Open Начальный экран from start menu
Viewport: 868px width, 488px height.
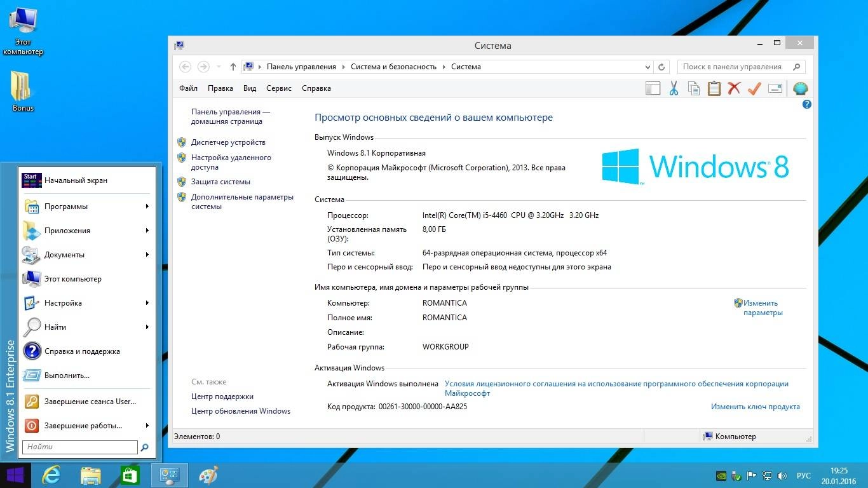88,180
